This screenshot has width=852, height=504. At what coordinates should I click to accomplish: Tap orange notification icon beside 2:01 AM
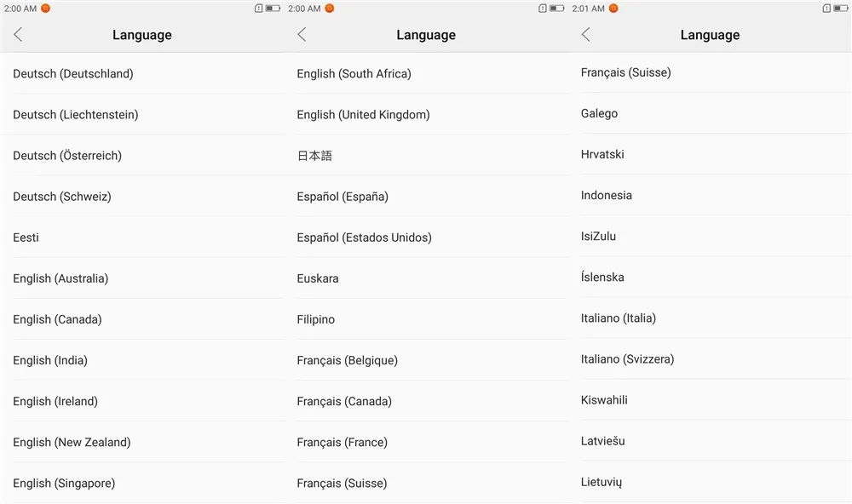pos(613,9)
